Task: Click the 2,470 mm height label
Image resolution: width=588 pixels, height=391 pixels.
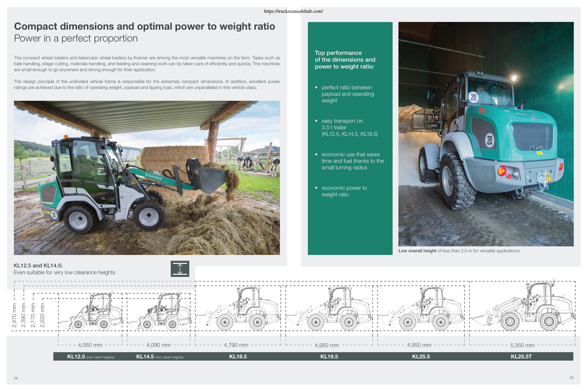Action: [14, 315]
